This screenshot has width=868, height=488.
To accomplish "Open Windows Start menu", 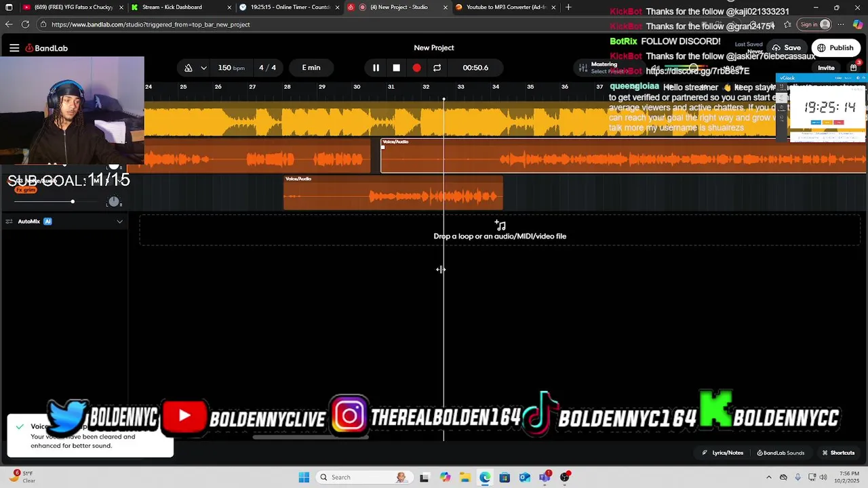I will coord(304,477).
